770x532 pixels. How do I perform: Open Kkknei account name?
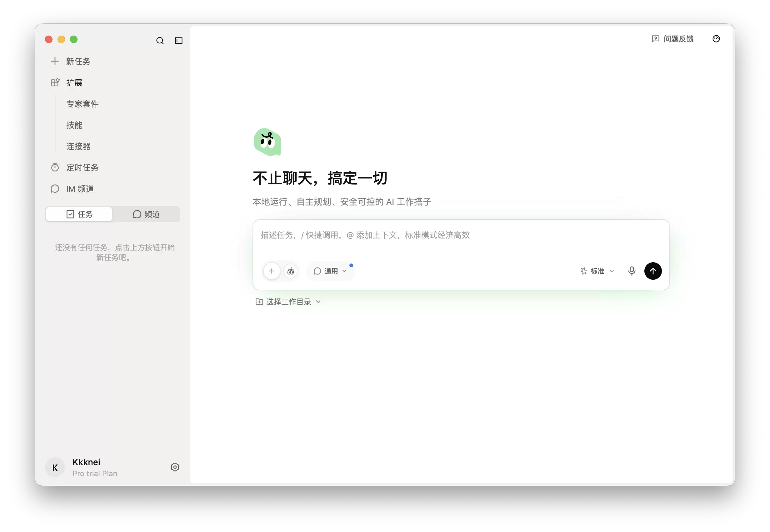[86, 462]
